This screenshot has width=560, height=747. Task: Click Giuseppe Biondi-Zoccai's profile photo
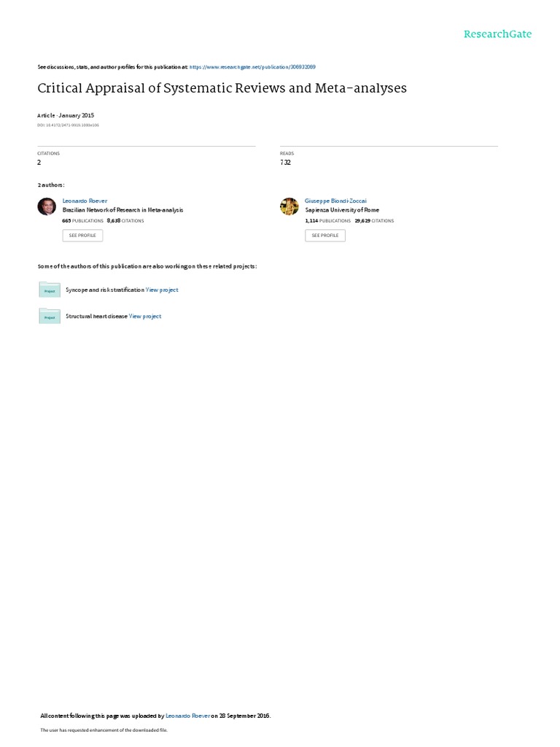click(x=289, y=206)
